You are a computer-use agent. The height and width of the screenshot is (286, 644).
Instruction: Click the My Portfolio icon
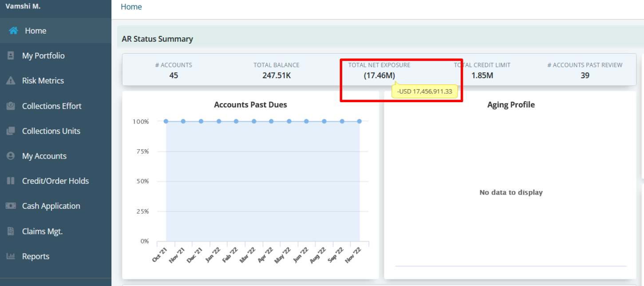tap(11, 56)
